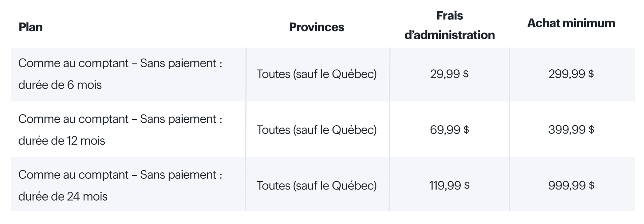Click the Plan column header
This screenshot has width=644, height=224.
(31, 27)
